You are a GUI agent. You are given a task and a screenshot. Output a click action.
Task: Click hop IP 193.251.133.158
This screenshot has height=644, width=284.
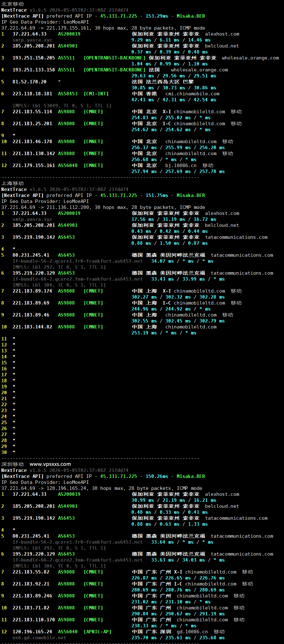pyautogui.click(x=34, y=70)
